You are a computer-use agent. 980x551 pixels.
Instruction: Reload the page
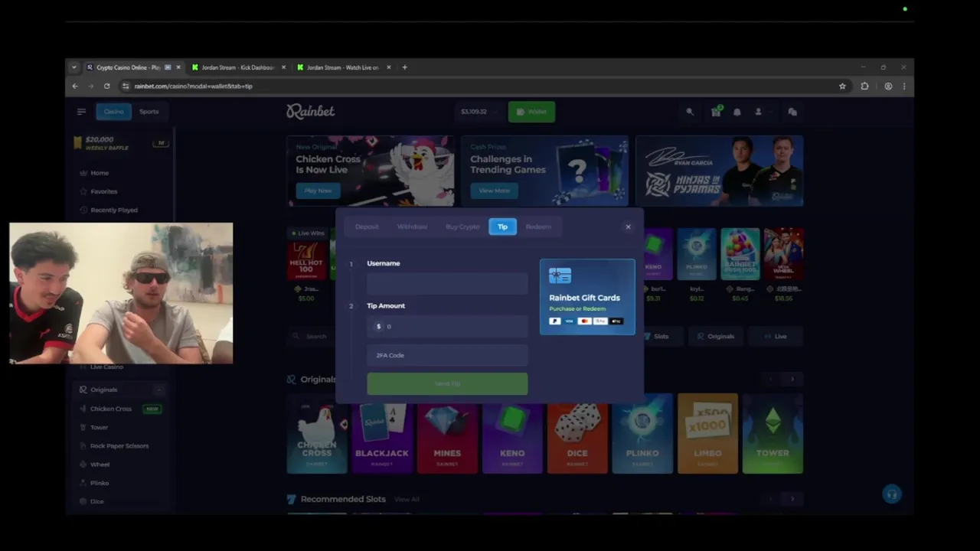tap(106, 86)
